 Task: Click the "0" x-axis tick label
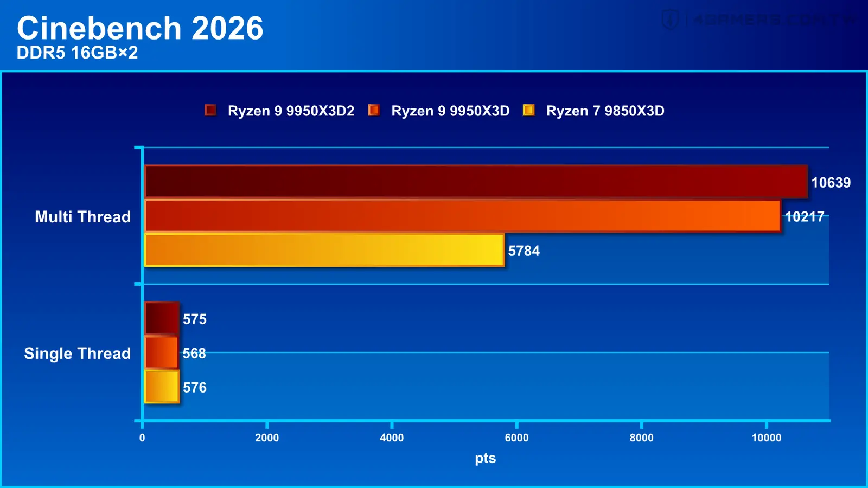(x=142, y=438)
